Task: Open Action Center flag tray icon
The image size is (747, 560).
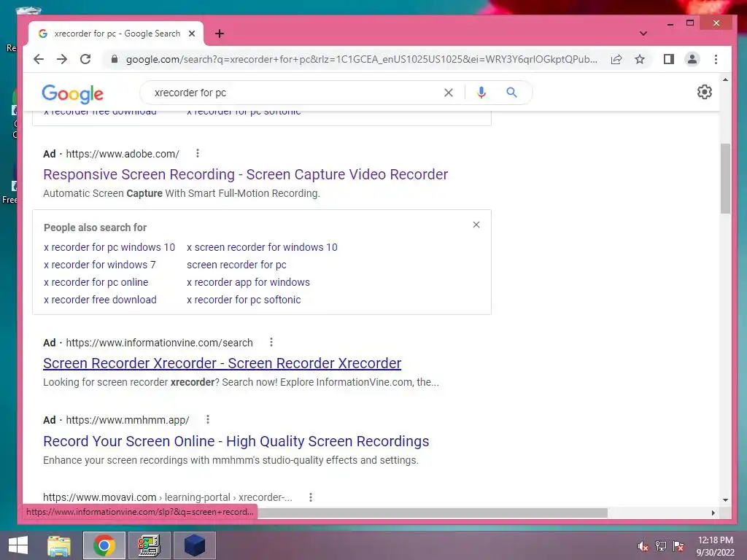Action: tap(678, 546)
